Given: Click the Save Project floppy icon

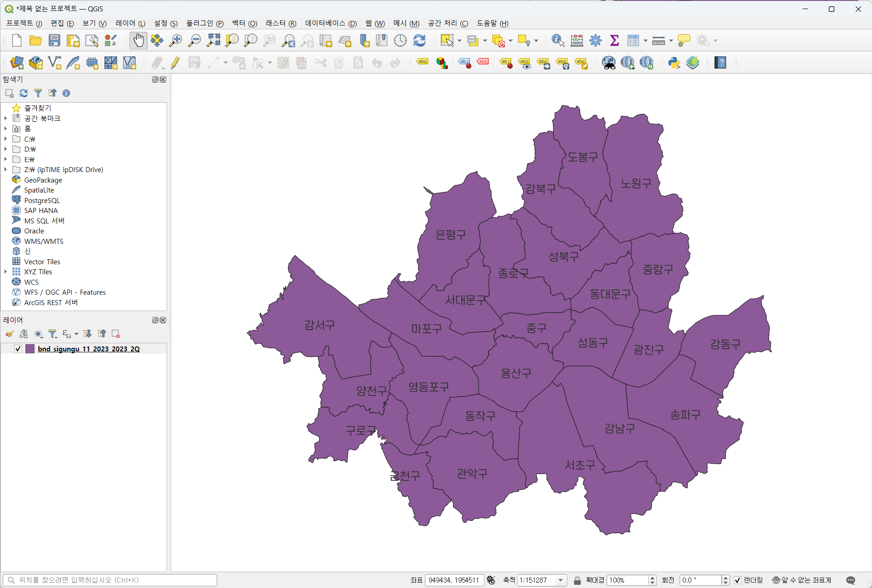Looking at the screenshot, I should 54,40.
